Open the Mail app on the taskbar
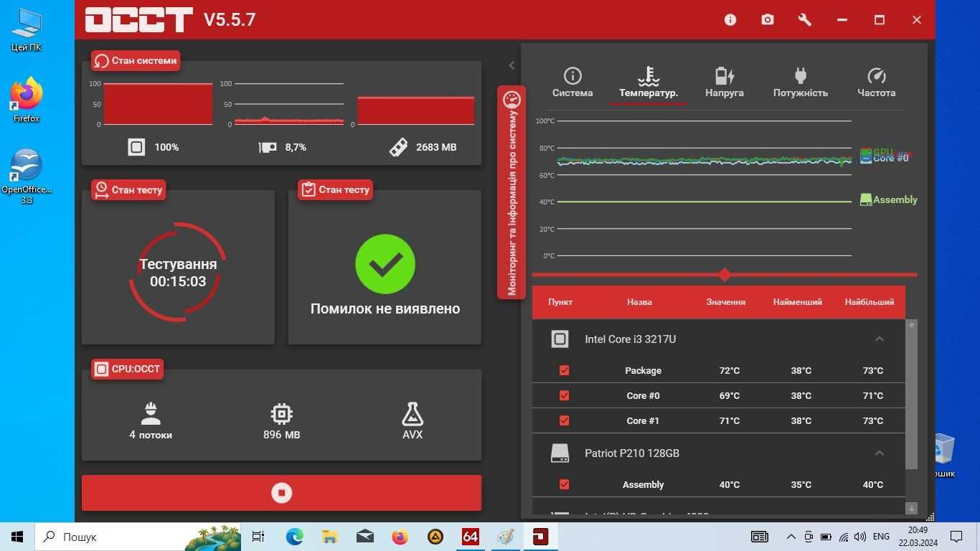This screenshot has width=980, height=551. [x=364, y=537]
